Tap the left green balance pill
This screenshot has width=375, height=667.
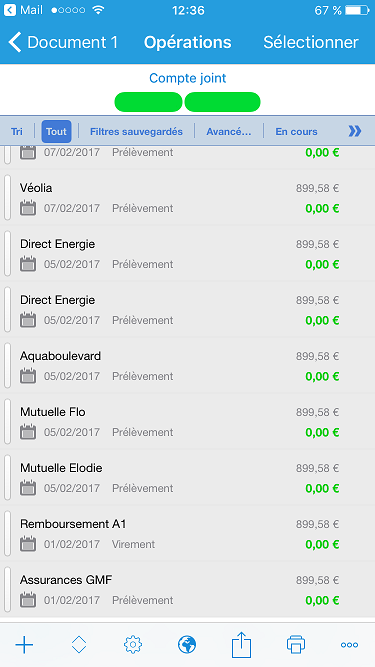pos(148,102)
